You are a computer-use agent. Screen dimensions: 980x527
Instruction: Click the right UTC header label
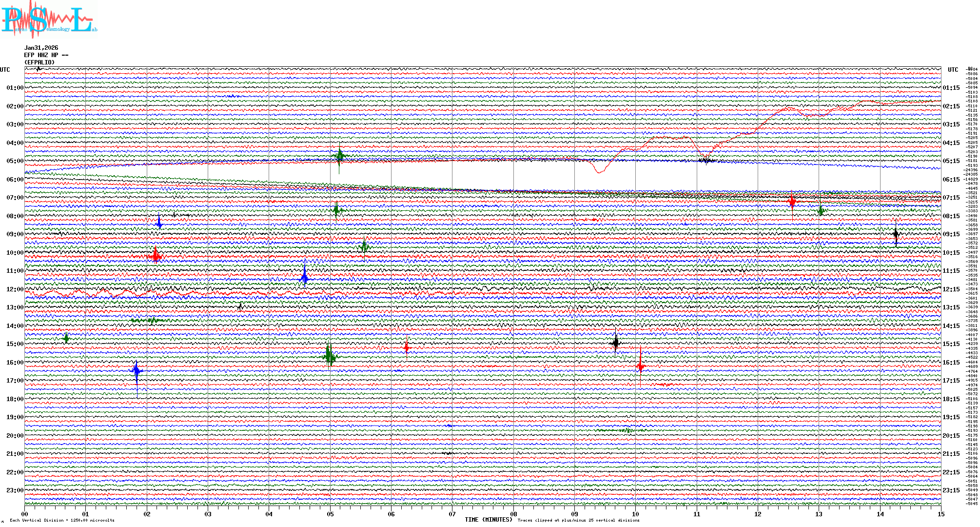tap(953, 70)
